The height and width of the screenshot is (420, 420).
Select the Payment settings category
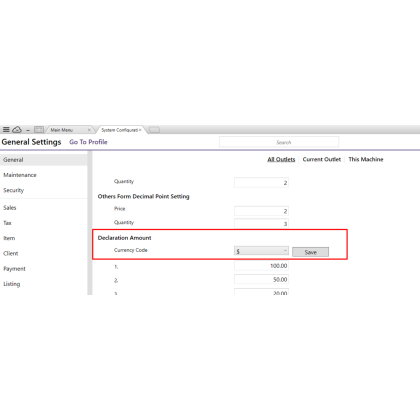tap(14, 269)
